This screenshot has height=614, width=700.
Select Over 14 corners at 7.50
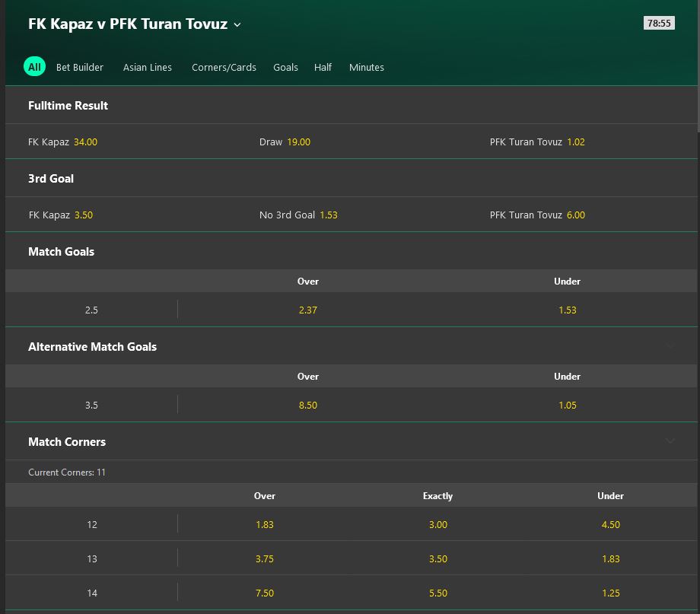(265, 593)
